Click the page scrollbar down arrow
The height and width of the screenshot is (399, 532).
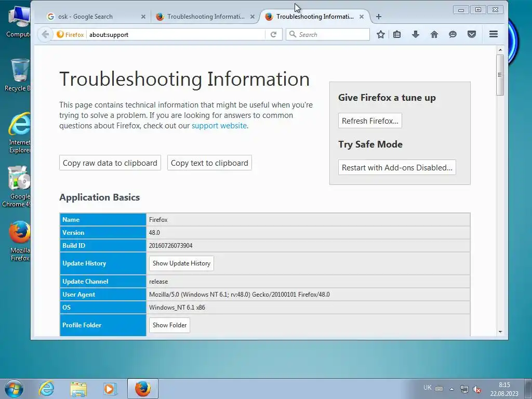[x=500, y=332]
